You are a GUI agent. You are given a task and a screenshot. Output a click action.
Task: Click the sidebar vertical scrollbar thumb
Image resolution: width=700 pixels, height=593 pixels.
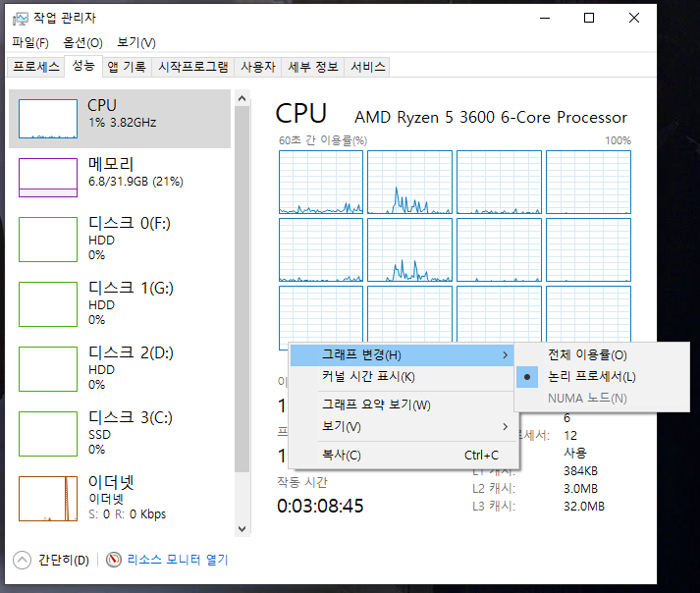point(242,289)
